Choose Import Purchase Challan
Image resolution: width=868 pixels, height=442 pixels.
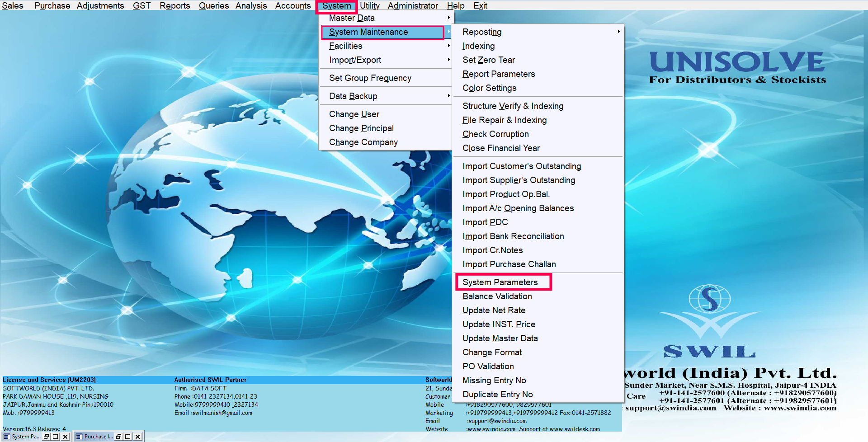pos(538,264)
